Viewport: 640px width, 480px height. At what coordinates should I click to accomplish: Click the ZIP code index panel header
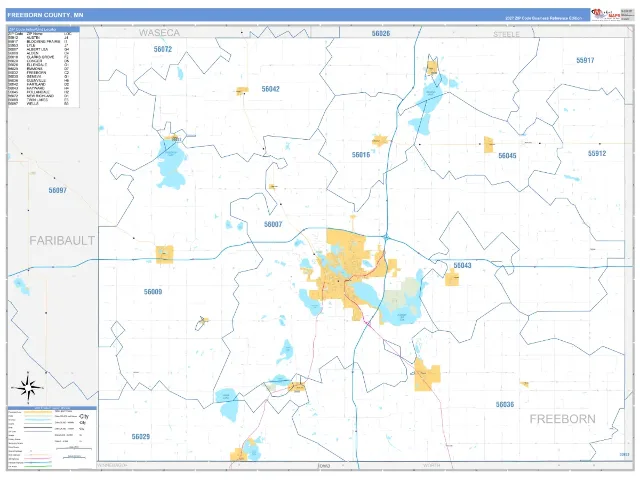pos(44,29)
